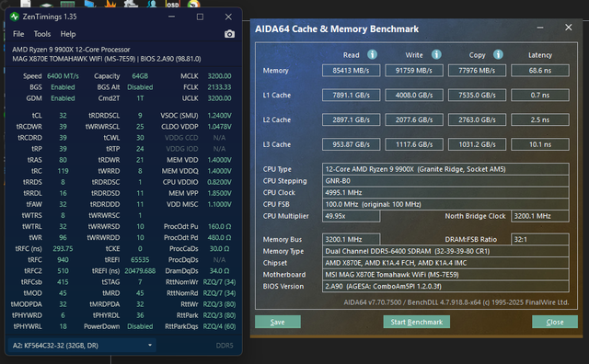Click the AMD Ryzen 9 9900X processor text in ZenTimings
The height and width of the screenshot is (364, 589).
point(71,50)
